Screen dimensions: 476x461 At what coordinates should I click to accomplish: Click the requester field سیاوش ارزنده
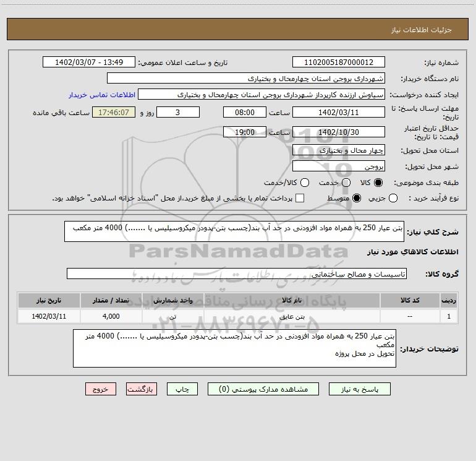coord(261,94)
